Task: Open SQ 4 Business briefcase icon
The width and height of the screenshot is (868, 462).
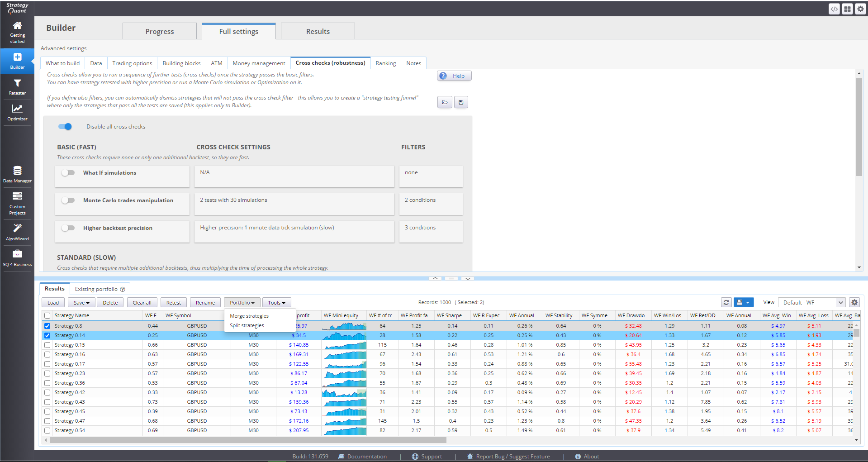Action: (17, 253)
